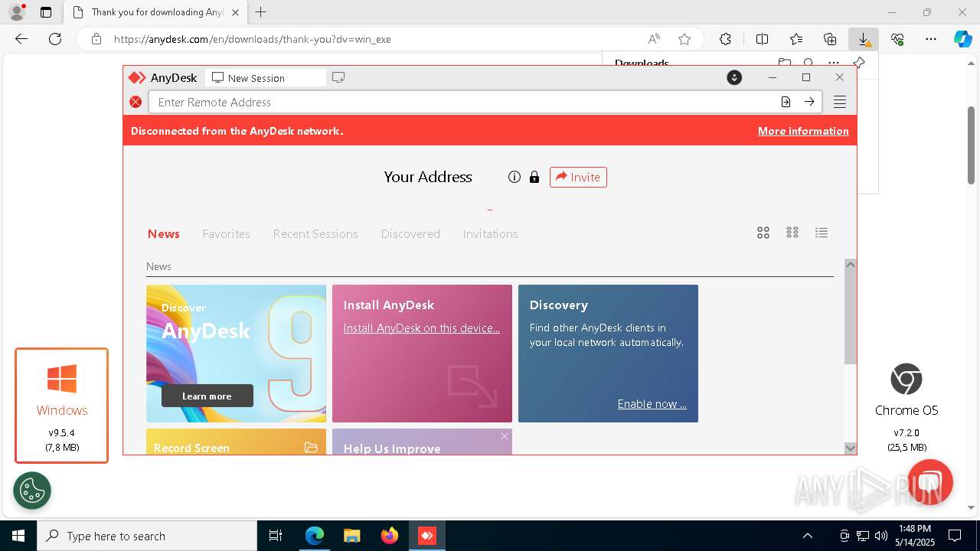
Task: Open chat support bubble on webpage
Action: [930, 482]
